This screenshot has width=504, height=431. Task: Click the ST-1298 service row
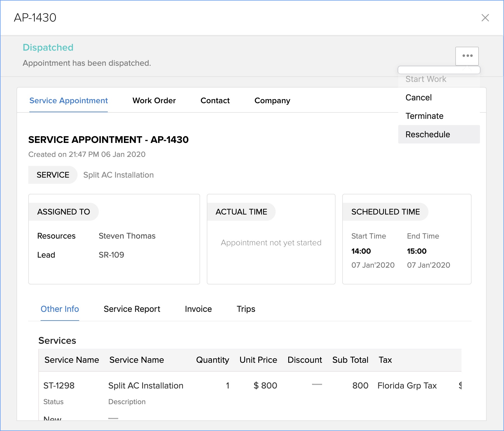[x=59, y=386]
